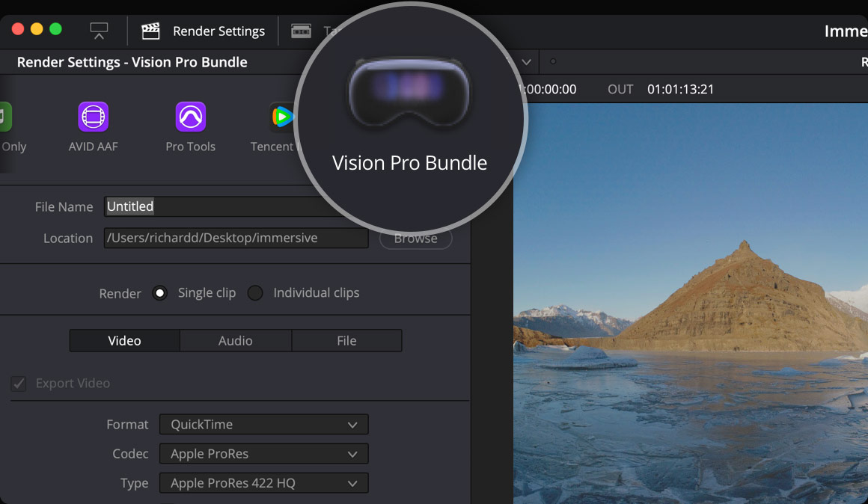868x504 pixels.
Task: Select the Vision Pro Bundle preset icon
Action: click(409, 92)
